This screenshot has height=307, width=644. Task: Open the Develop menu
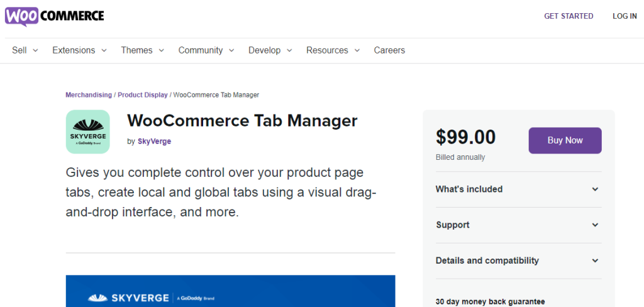[270, 50]
